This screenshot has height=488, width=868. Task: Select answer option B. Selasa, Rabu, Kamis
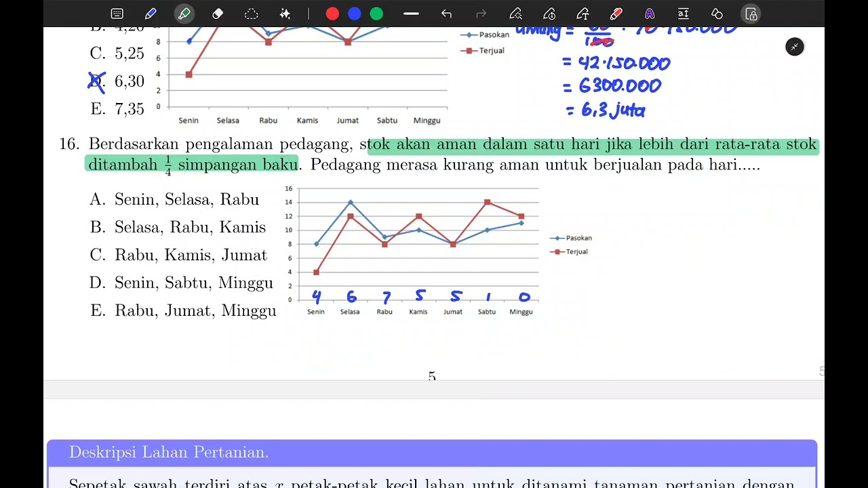178,227
